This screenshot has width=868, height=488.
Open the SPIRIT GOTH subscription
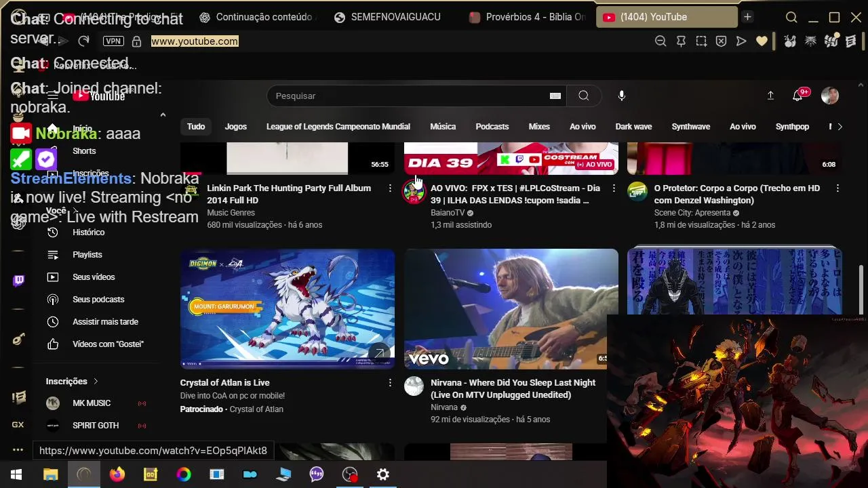pyautogui.click(x=96, y=426)
